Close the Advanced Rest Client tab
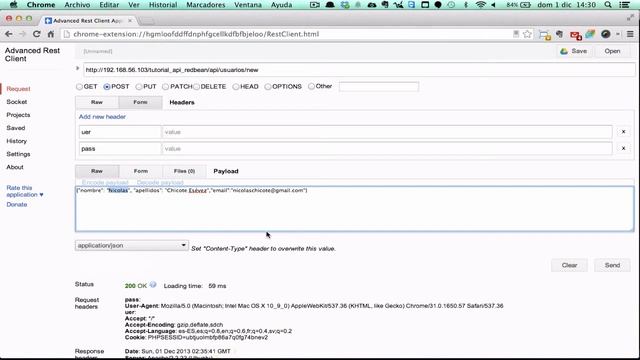The width and height of the screenshot is (640, 360). click(x=130, y=20)
